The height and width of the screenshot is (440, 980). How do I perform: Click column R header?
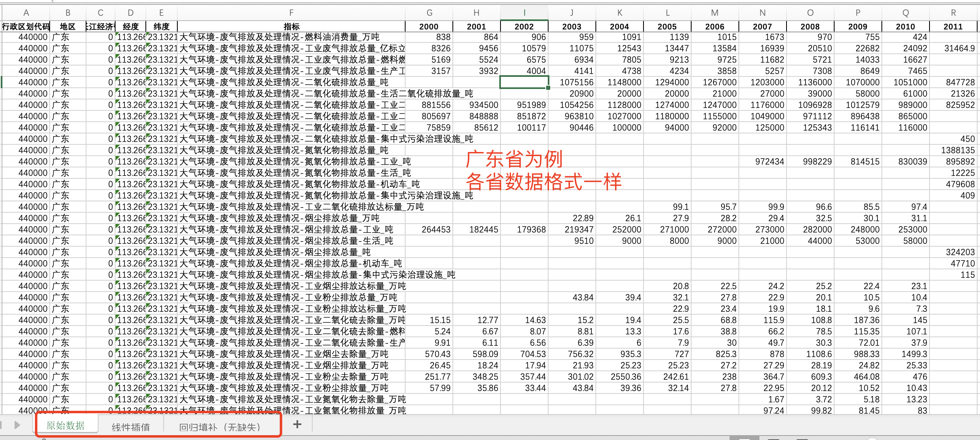pos(953,13)
